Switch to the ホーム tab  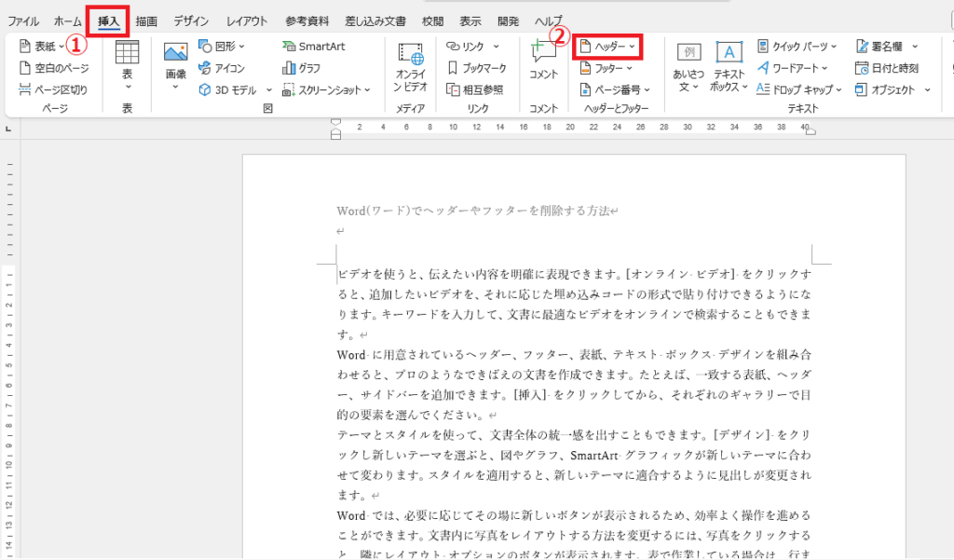click(x=67, y=21)
